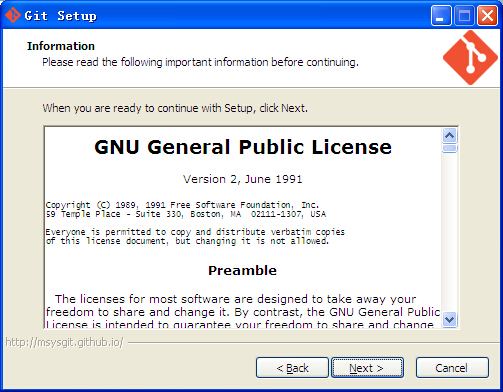Viewport: 503px width, 392px height.
Task: Click the large Git logo in the header
Action: tap(470, 57)
